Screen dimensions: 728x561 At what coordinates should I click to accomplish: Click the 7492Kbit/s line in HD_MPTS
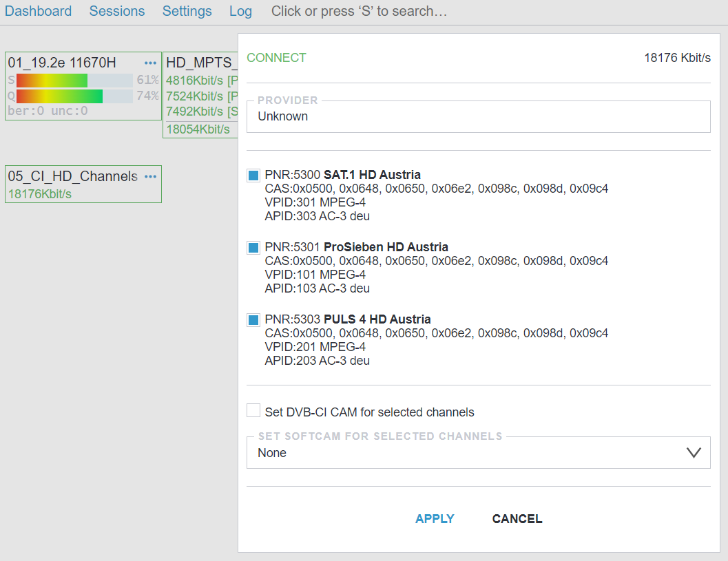(x=202, y=112)
